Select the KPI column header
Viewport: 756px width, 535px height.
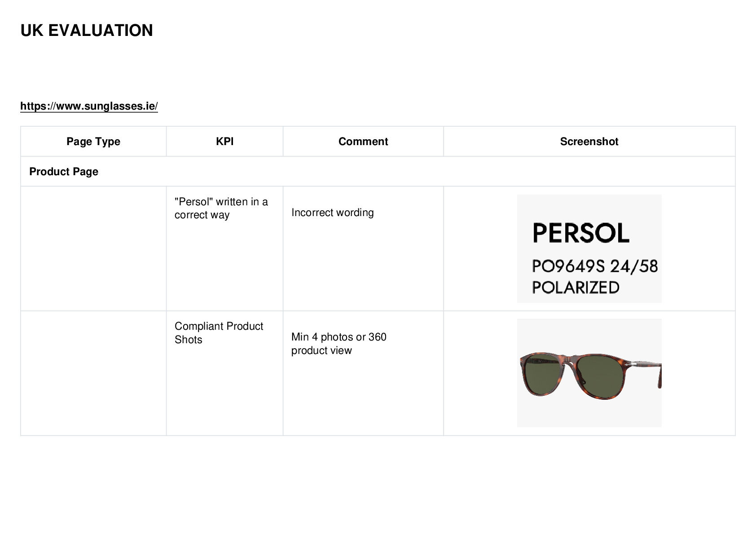(224, 141)
